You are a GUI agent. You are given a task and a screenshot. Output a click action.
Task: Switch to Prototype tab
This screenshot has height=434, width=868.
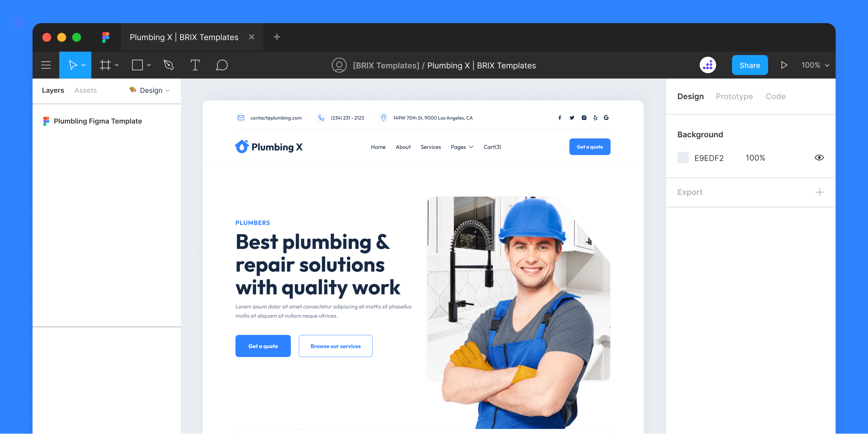click(734, 96)
